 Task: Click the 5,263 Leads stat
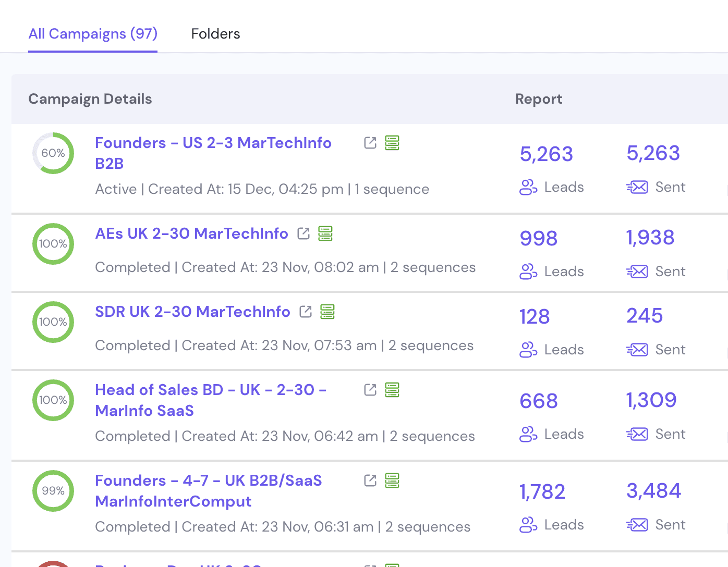pos(546,154)
